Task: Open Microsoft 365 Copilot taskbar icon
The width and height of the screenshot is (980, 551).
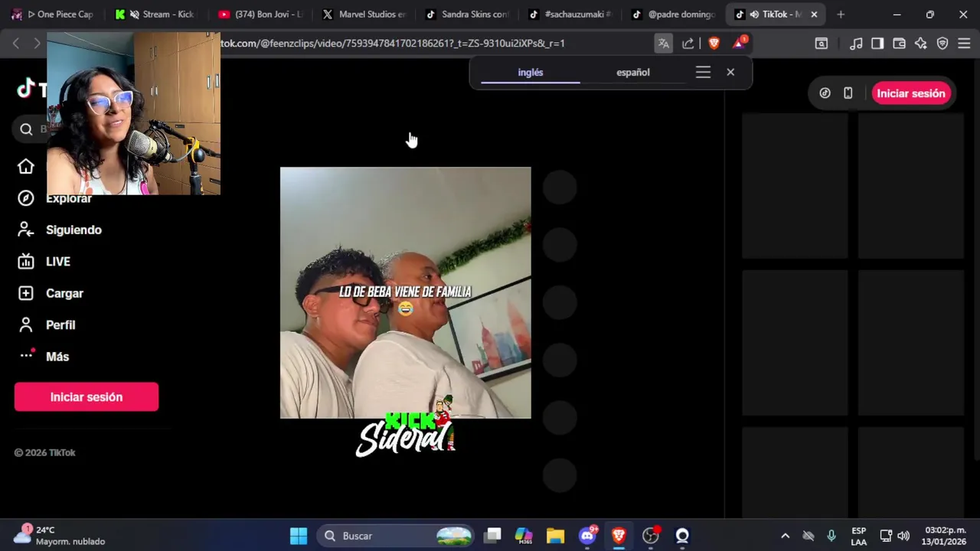Action: click(524, 536)
